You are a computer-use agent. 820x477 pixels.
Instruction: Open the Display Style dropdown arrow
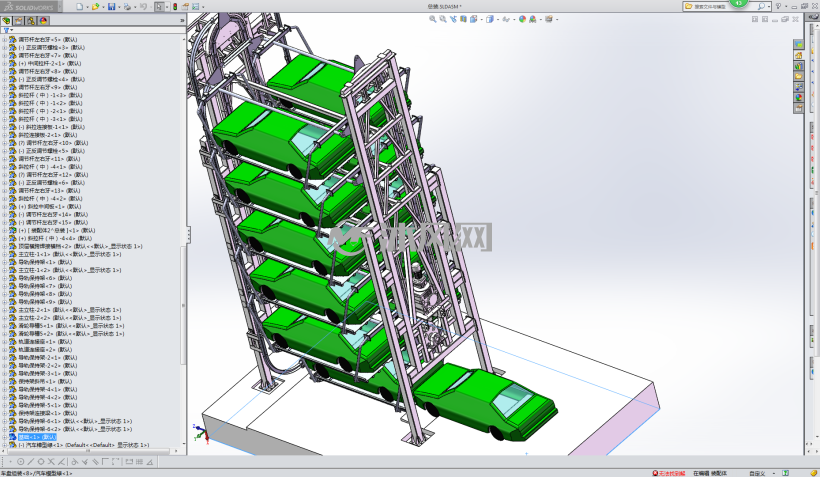[x=497, y=19]
